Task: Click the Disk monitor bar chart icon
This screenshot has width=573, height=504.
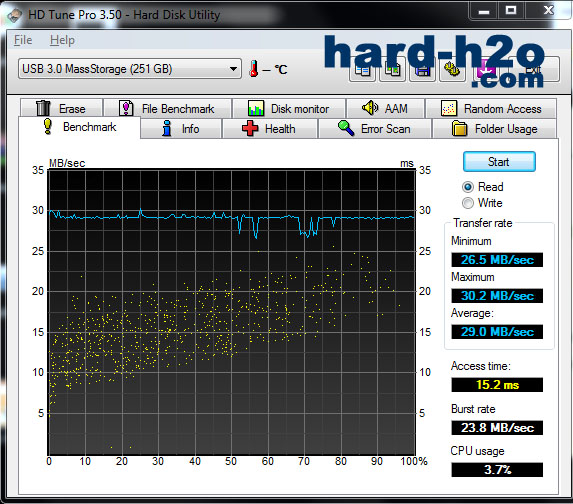Action: tap(256, 108)
